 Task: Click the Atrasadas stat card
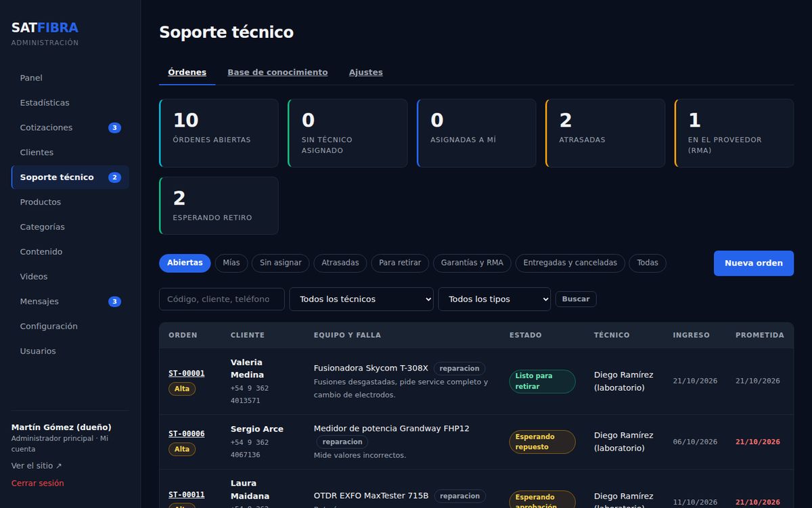point(606,133)
